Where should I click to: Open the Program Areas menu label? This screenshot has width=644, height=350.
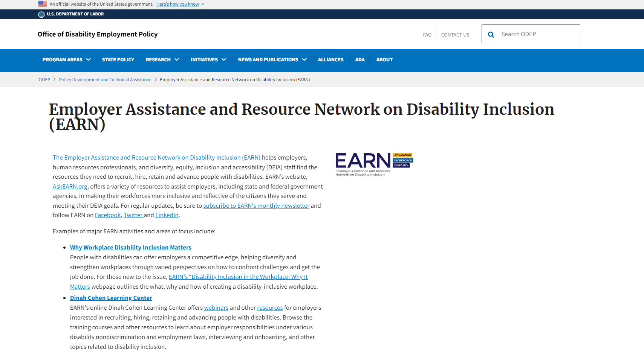click(x=62, y=59)
